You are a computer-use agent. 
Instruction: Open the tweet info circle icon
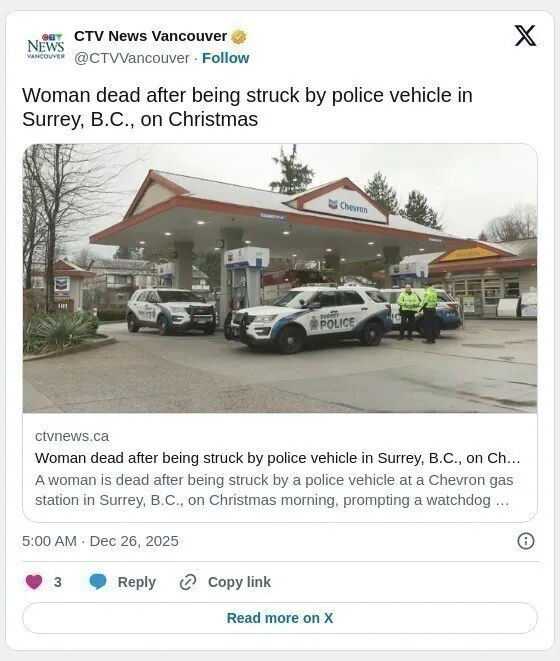coord(525,541)
